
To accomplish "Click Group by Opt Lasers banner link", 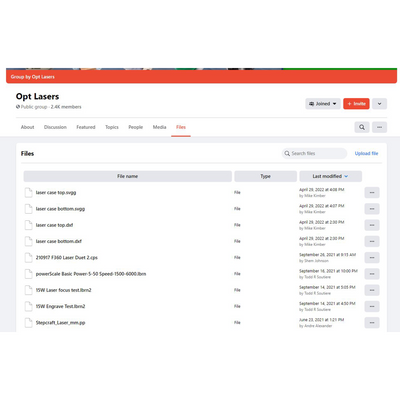I will click(x=33, y=77).
